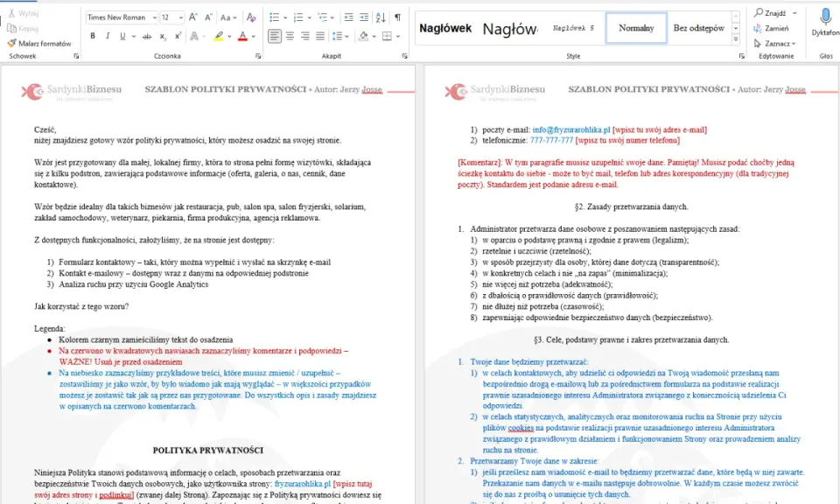The height and width of the screenshot is (504, 840).
Task: Open the Schowek clipboard pane launcher
Action: tap(76, 56)
